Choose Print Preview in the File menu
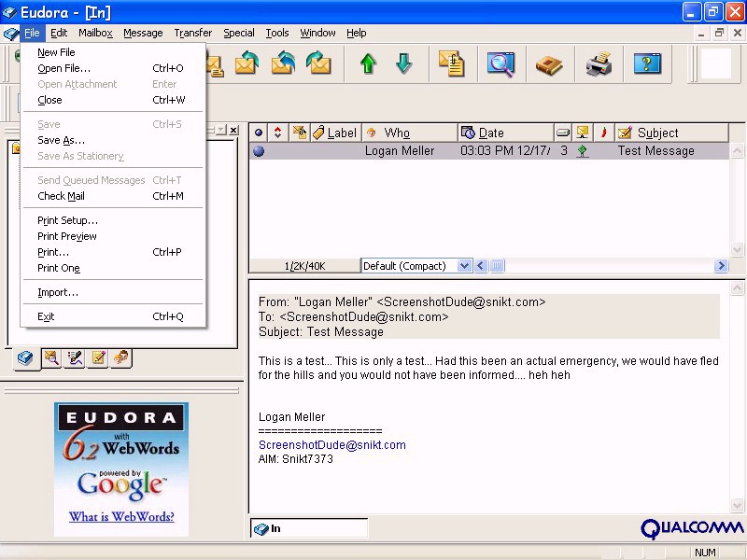This screenshot has width=747, height=560. tap(113, 236)
